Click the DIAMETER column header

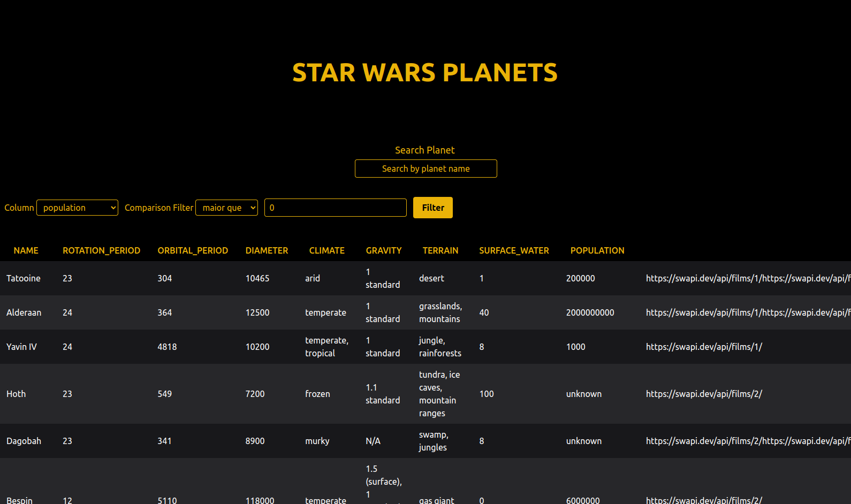[267, 250]
